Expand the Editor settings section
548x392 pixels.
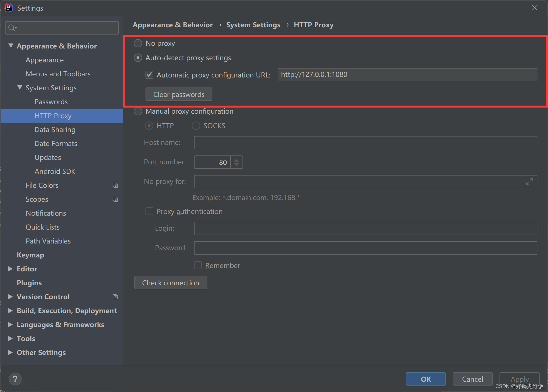point(11,269)
